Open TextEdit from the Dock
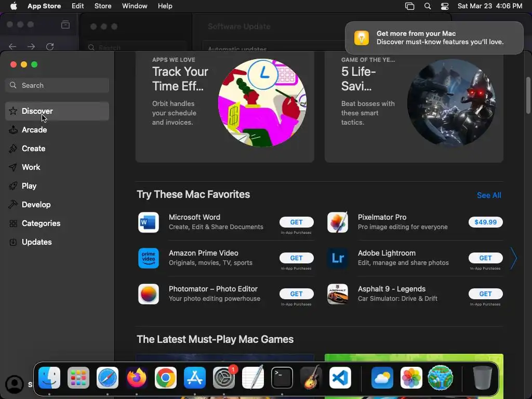 coord(253,377)
